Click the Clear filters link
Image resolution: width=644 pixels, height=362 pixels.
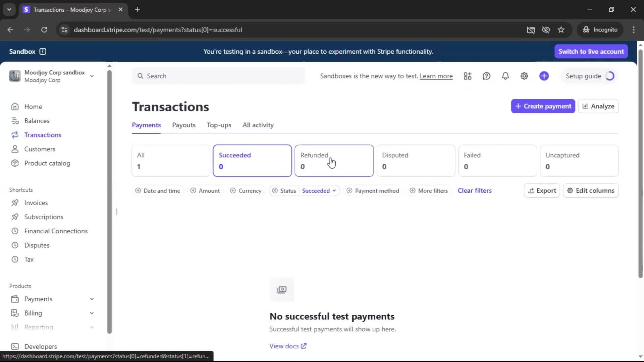tap(474, 190)
